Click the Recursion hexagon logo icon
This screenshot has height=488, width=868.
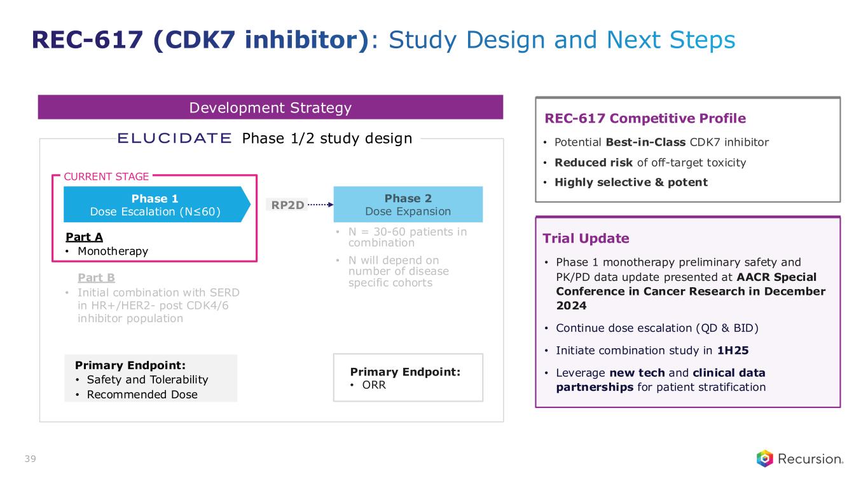(765, 458)
